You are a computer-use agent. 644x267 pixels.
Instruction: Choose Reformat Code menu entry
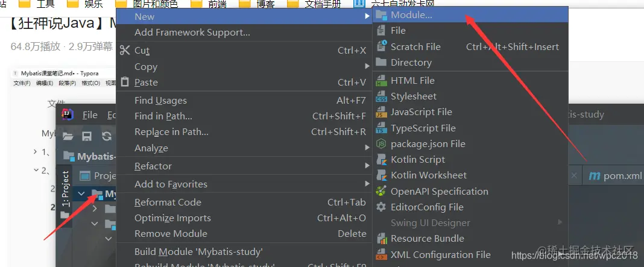244,202
